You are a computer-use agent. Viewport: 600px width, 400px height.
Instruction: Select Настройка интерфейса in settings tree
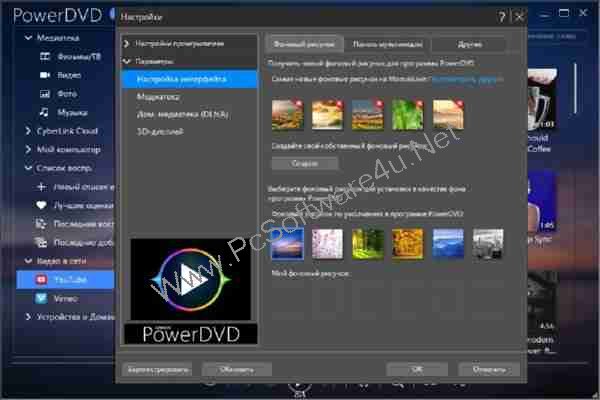(190, 79)
